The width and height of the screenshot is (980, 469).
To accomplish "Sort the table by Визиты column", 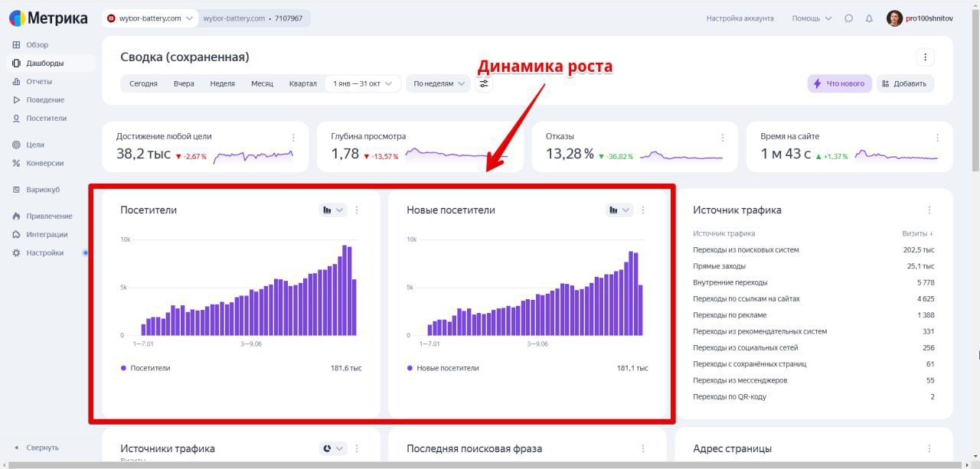I will (x=917, y=233).
